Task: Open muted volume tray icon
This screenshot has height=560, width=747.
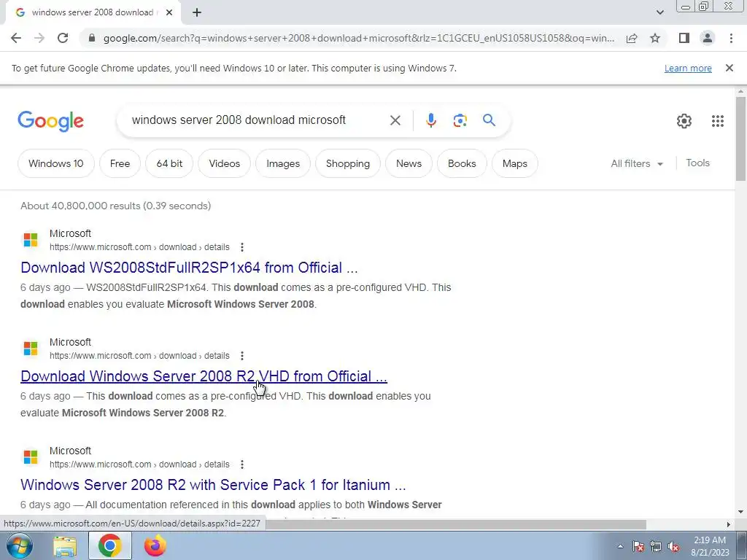Action: coord(673,546)
